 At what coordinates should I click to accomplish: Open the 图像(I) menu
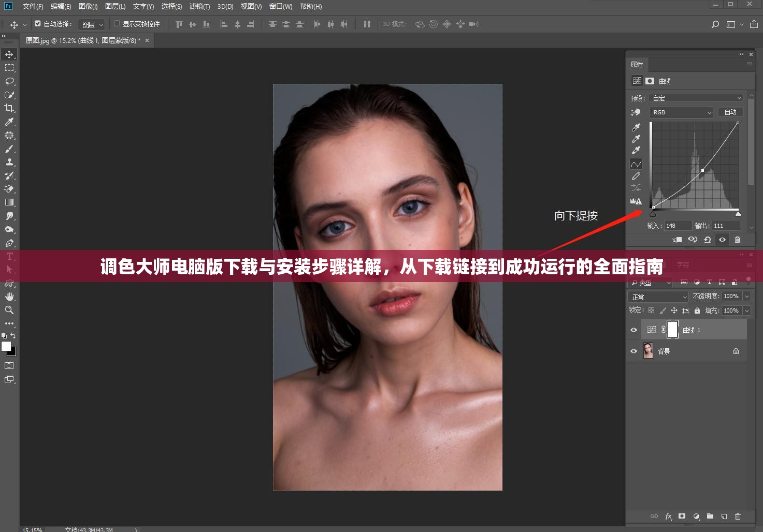88,6
